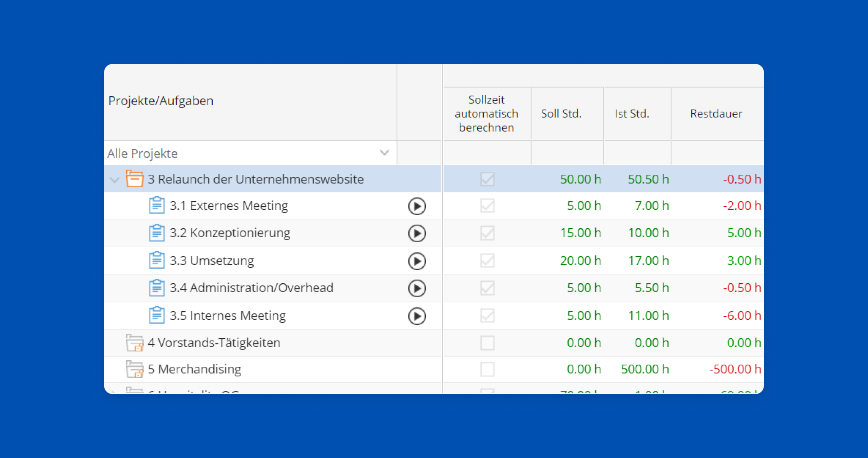The height and width of the screenshot is (458, 868).
Task: Toggle Sollzeit checkbox for 4 Vorstands-Tätigkeiten
Action: pos(487,343)
